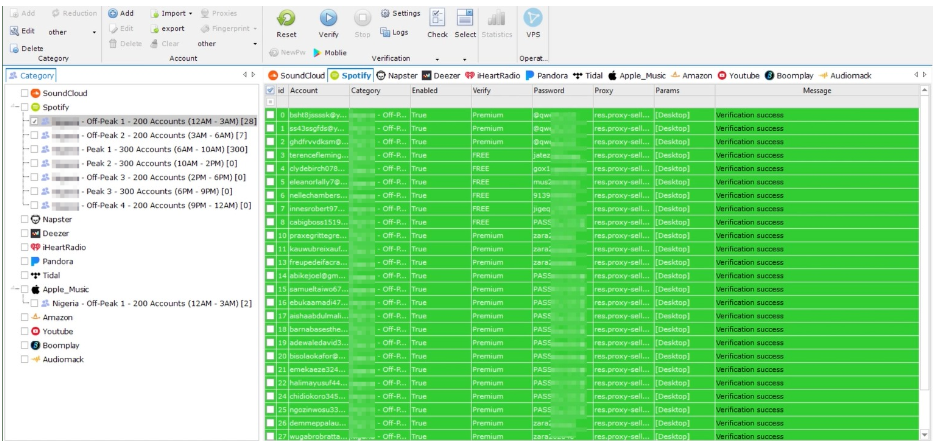Click the Check checklist icon
This screenshot has width=933, height=441.
click(x=437, y=18)
